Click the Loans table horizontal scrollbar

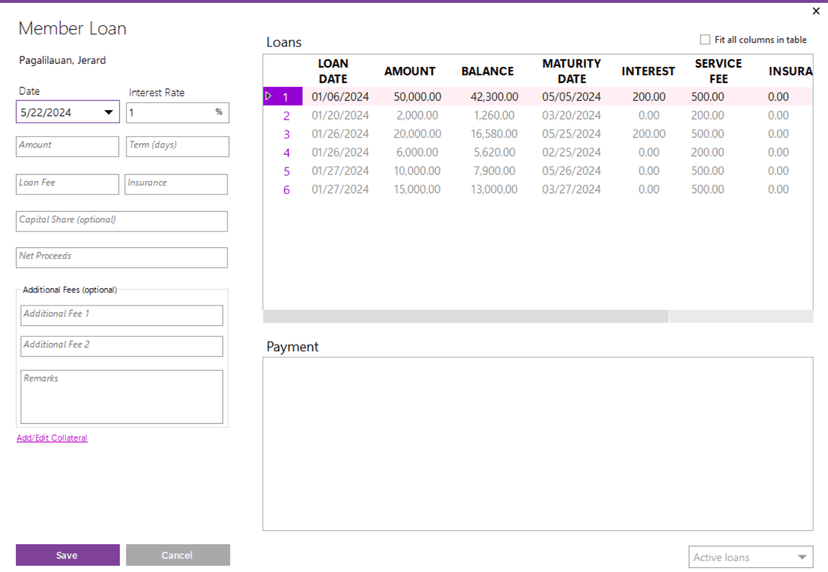pyautogui.click(x=465, y=317)
